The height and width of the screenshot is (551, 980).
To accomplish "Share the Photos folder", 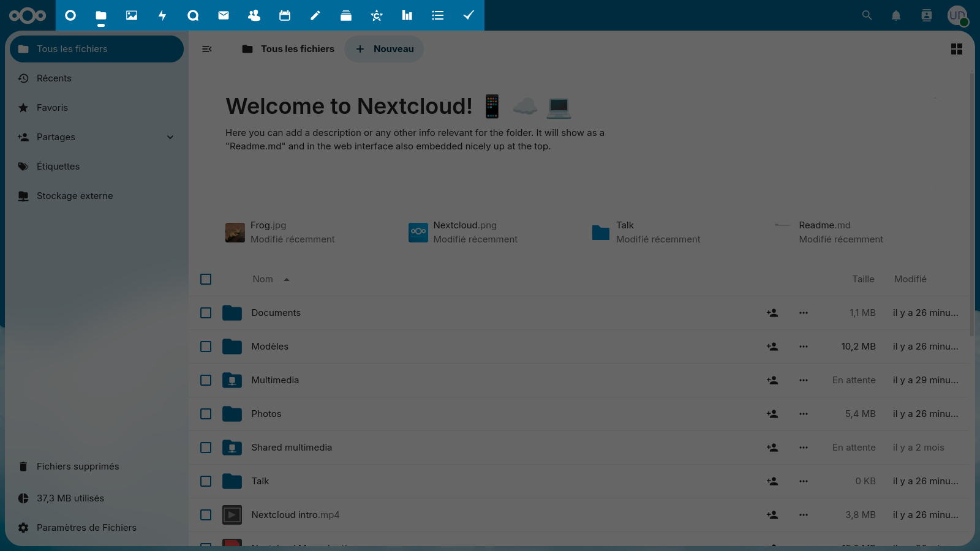I will [x=772, y=414].
